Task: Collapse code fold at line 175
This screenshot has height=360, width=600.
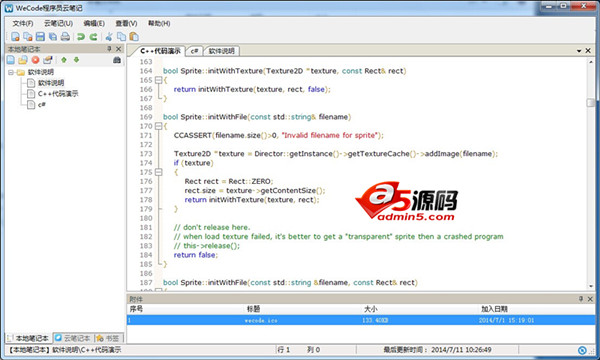Action: point(158,172)
